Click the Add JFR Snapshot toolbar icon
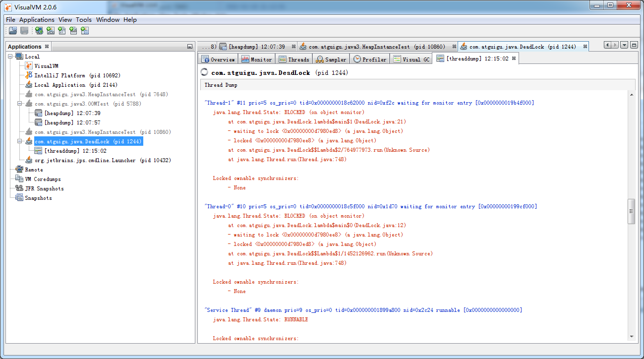 (x=73, y=31)
